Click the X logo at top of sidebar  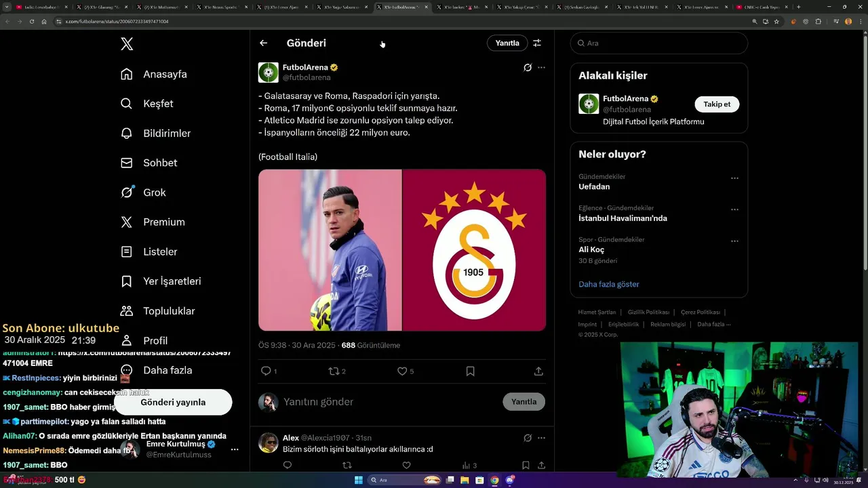(127, 44)
